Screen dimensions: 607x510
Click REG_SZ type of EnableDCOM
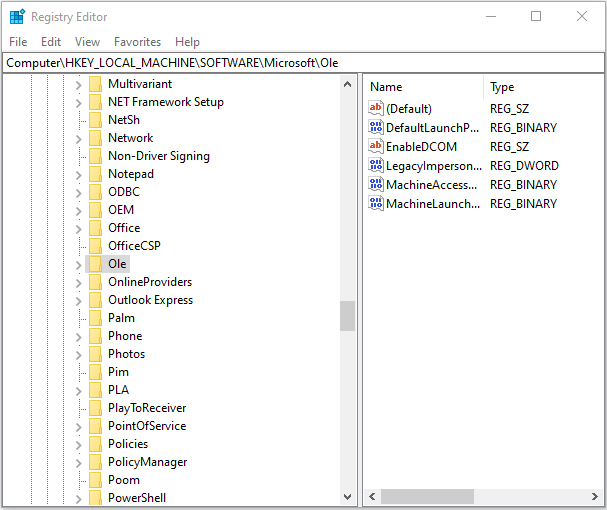[x=509, y=147]
